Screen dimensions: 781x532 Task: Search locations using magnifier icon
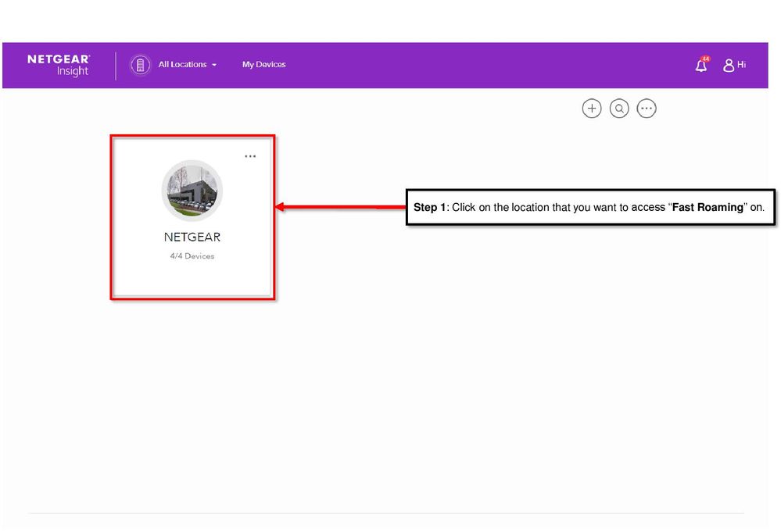coord(619,109)
